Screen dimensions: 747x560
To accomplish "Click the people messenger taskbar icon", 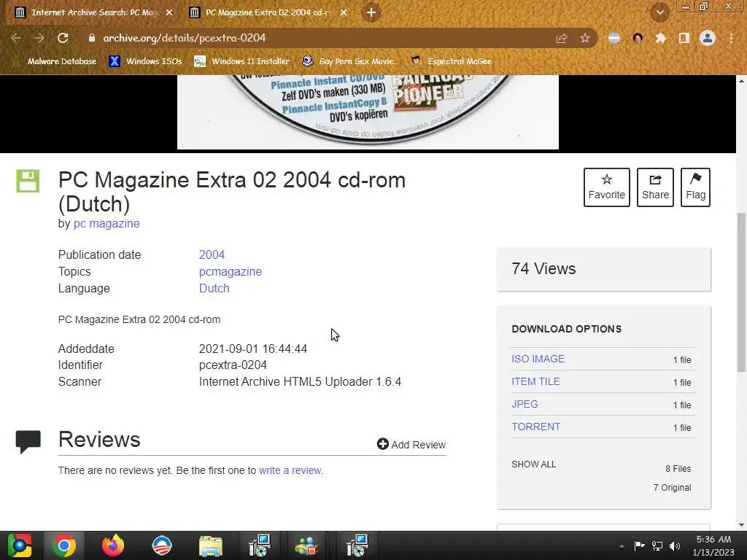I will point(307,545).
